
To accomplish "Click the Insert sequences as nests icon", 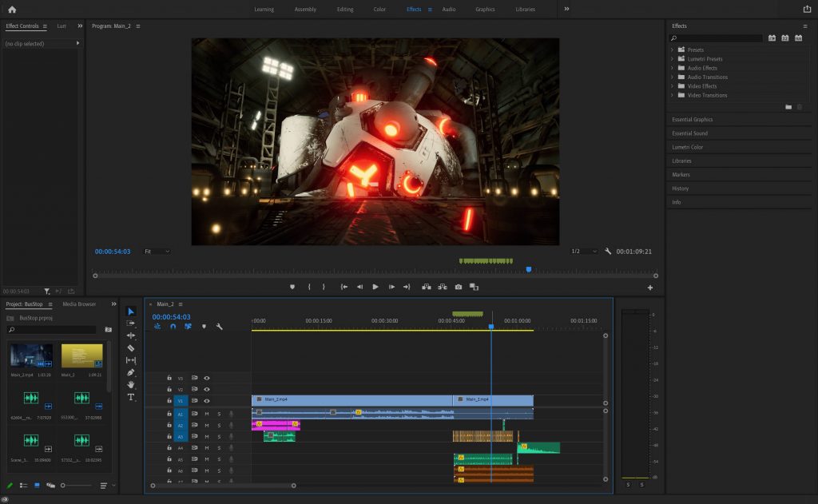I will click(x=157, y=327).
